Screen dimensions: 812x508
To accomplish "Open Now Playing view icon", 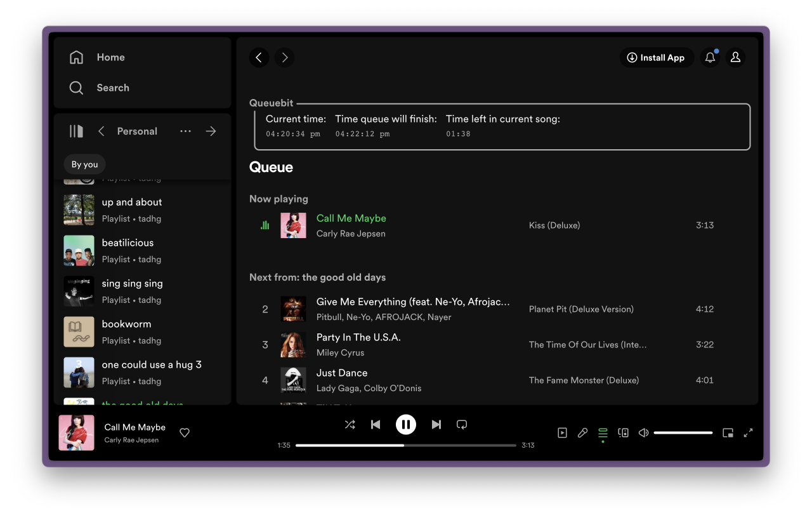I will 562,433.
